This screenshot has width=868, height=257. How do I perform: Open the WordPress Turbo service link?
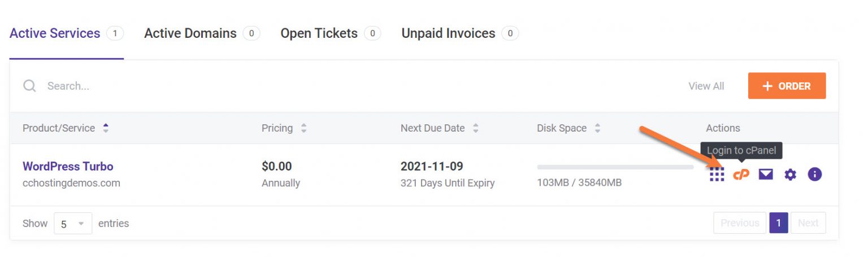coord(68,166)
